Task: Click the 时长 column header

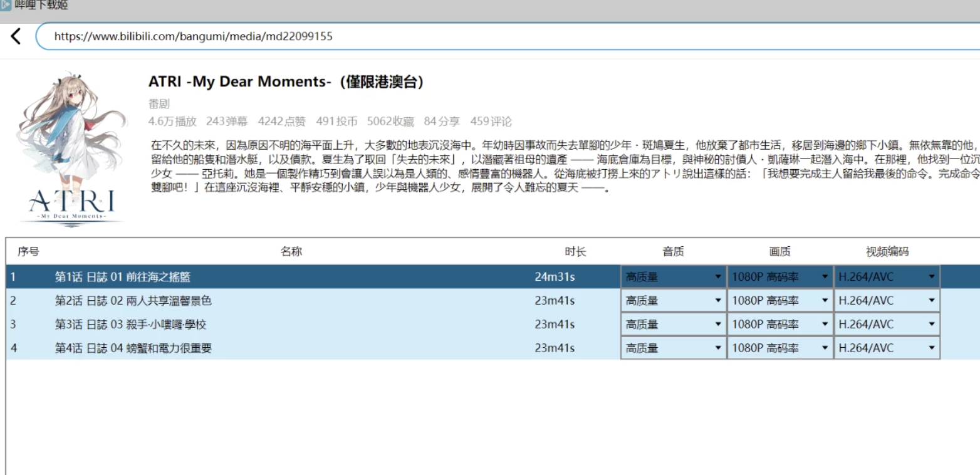Action: 575,252
